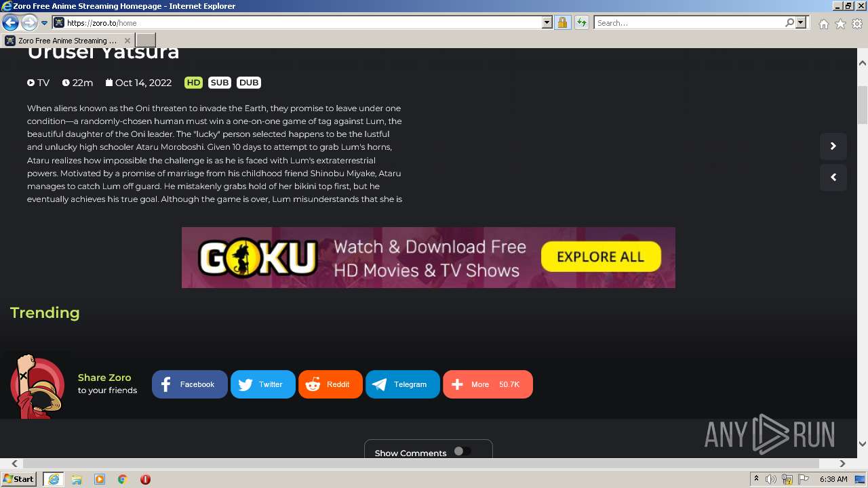Show hidden system tray icons
The height and width of the screenshot is (488, 868).
[756, 479]
